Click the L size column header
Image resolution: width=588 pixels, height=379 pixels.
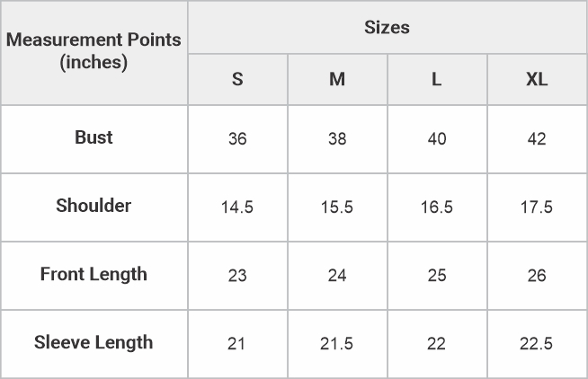pyautogui.click(x=437, y=79)
